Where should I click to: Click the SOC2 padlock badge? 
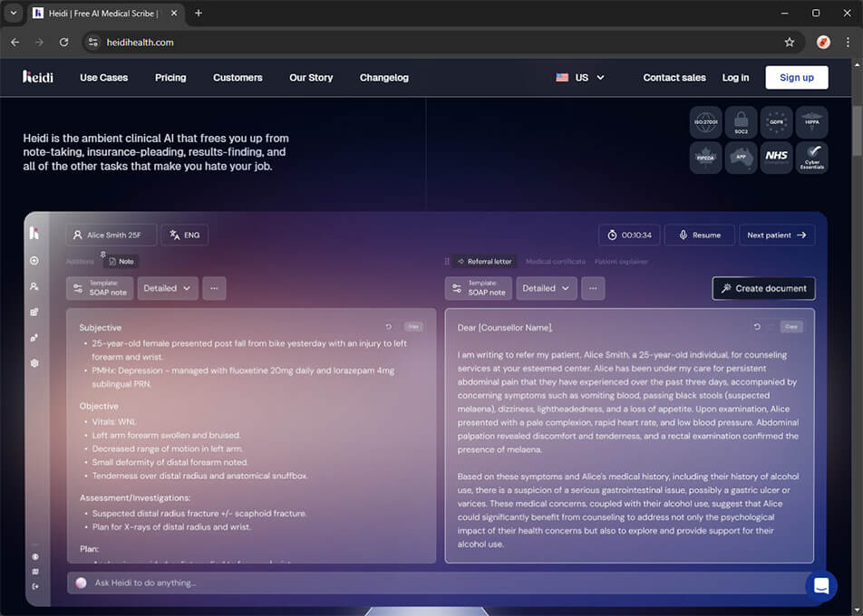pyautogui.click(x=741, y=122)
